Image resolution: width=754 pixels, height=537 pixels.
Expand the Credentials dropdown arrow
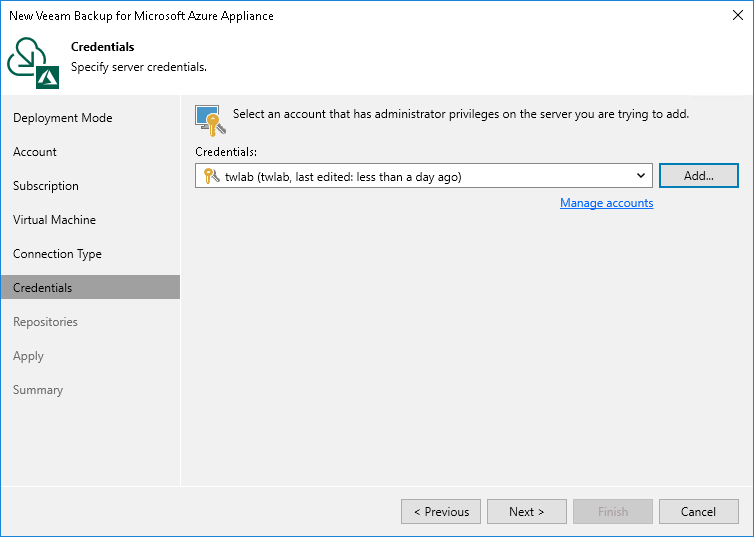(x=641, y=176)
